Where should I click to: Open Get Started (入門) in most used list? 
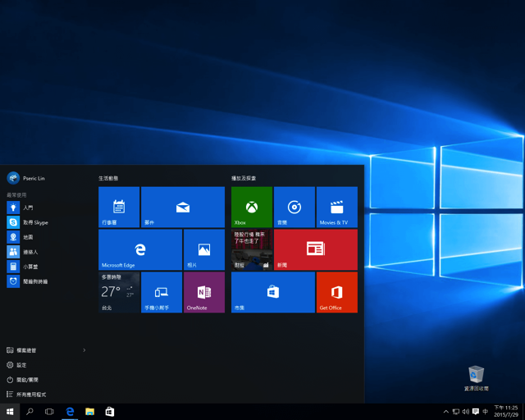[x=47, y=208]
